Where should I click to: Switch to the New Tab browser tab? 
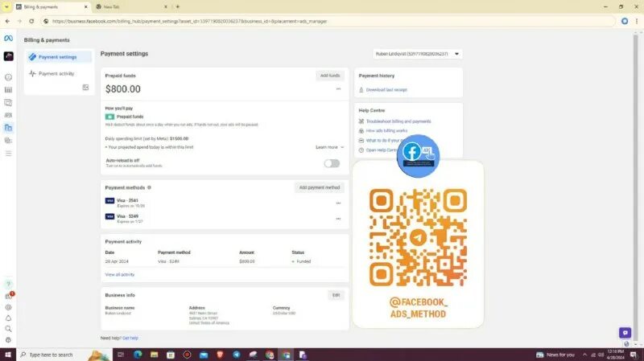tap(130, 7)
